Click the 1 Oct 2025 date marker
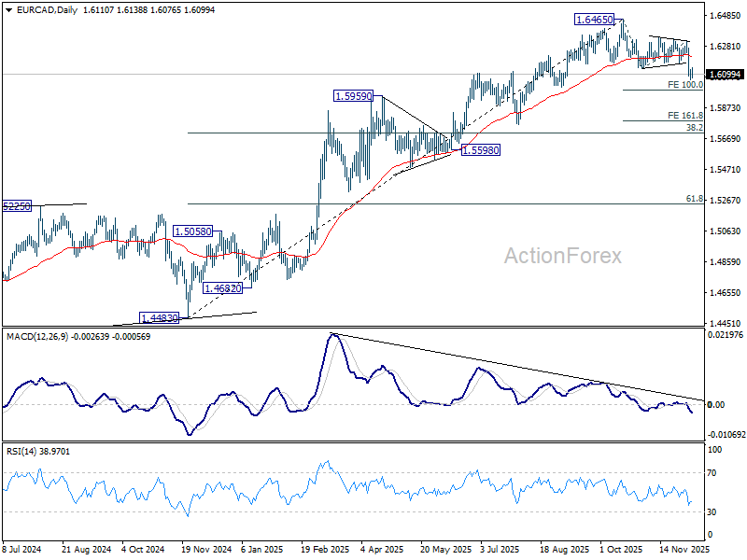Image resolution: width=747 pixels, height=560 pixels. tap(621, 549)
